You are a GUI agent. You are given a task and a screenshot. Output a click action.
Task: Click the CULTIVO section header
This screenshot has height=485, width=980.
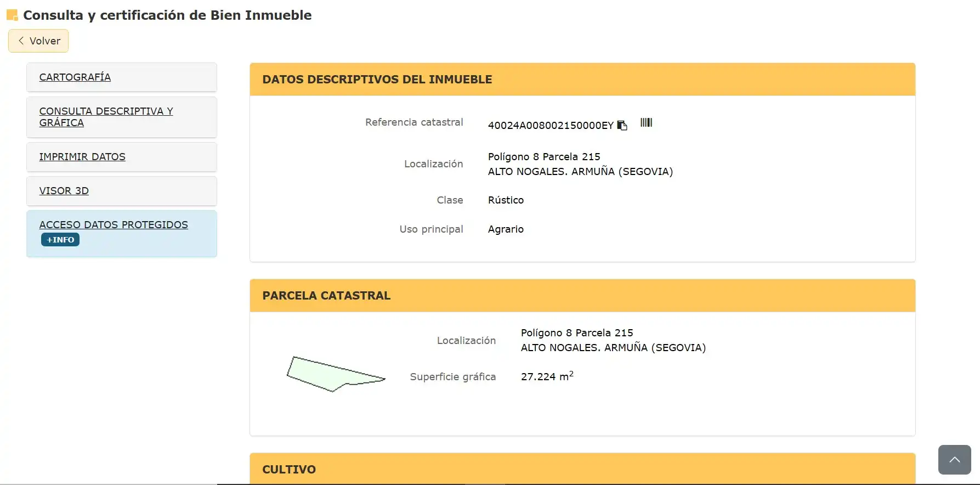tap(582, 469)
